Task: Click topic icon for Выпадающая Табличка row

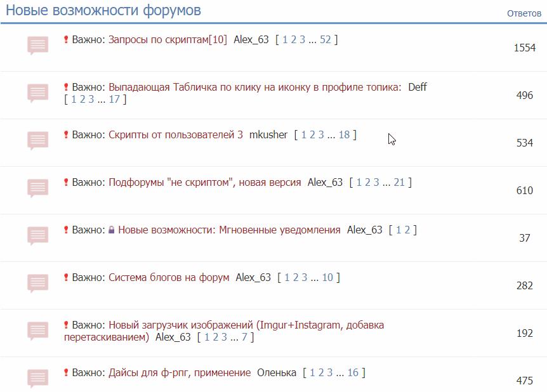Action: click(37, 93)
